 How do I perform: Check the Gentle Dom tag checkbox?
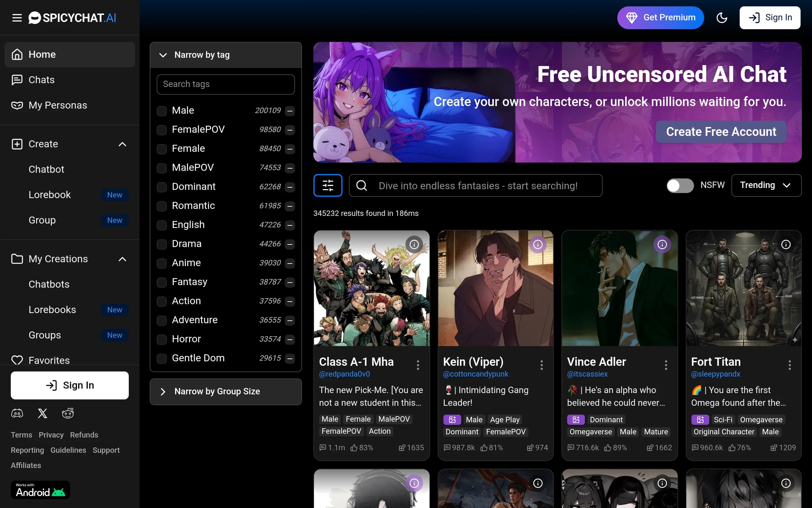click(x=162, y=358)
